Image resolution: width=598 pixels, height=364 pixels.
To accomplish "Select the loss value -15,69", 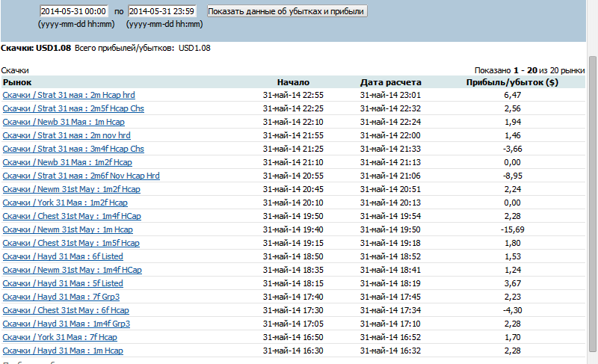I will pyautogui.click(x=512, y=229).
